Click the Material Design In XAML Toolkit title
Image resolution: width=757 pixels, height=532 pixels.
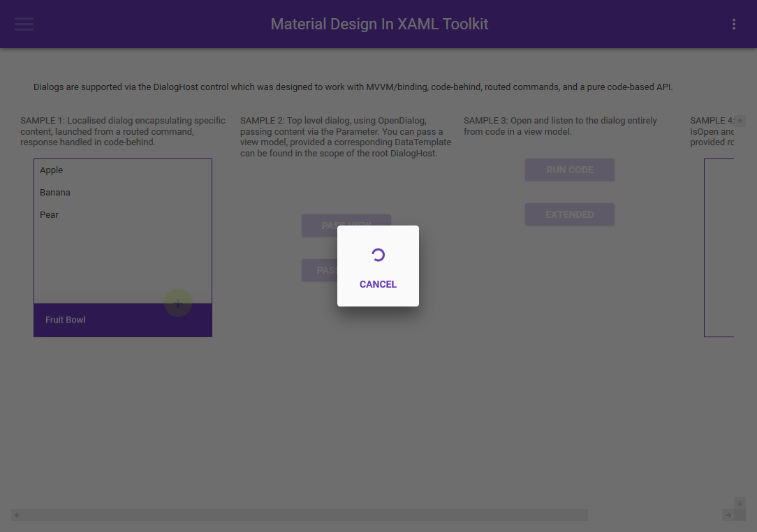tap(379, 24)
